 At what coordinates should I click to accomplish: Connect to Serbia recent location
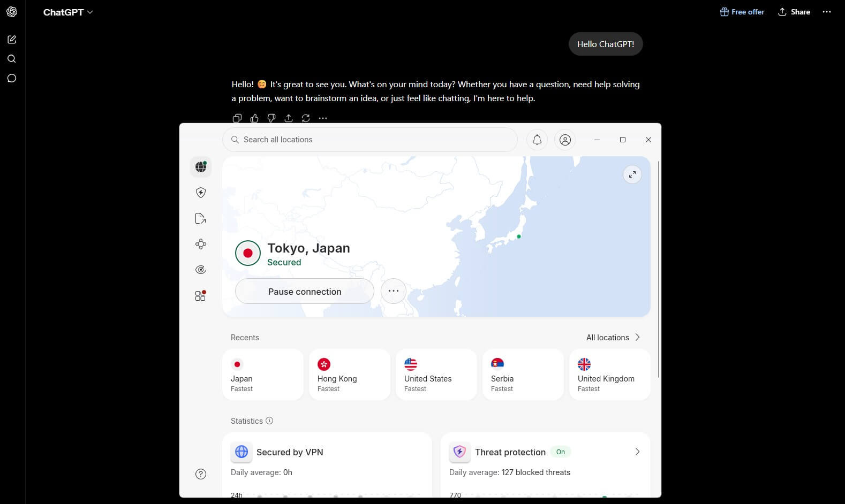click(523, 375)
